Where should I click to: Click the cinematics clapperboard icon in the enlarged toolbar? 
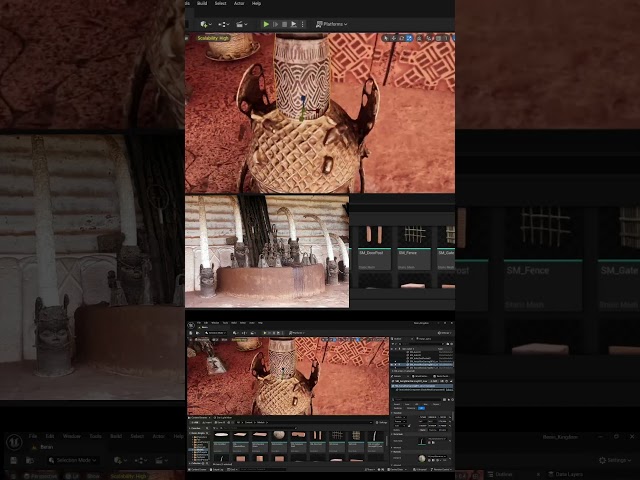point(242,24)
